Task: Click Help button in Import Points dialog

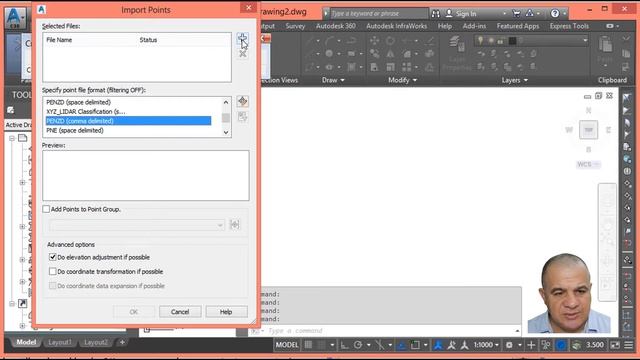Action: [226, 312]
